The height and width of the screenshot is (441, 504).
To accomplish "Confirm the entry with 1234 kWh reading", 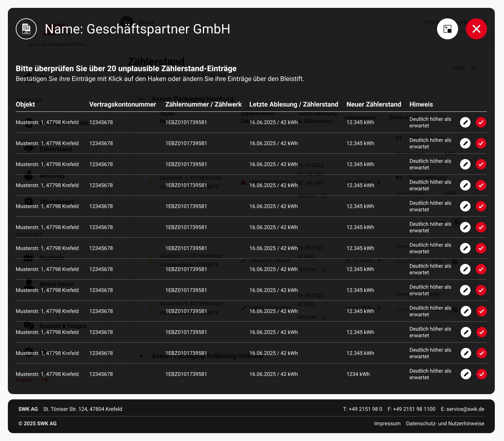I will pos(482,374).
